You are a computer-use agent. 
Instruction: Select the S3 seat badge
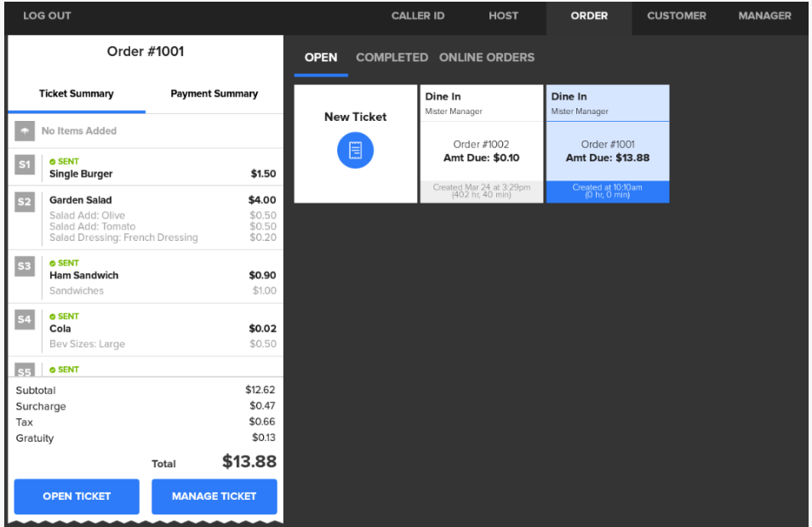25,266
